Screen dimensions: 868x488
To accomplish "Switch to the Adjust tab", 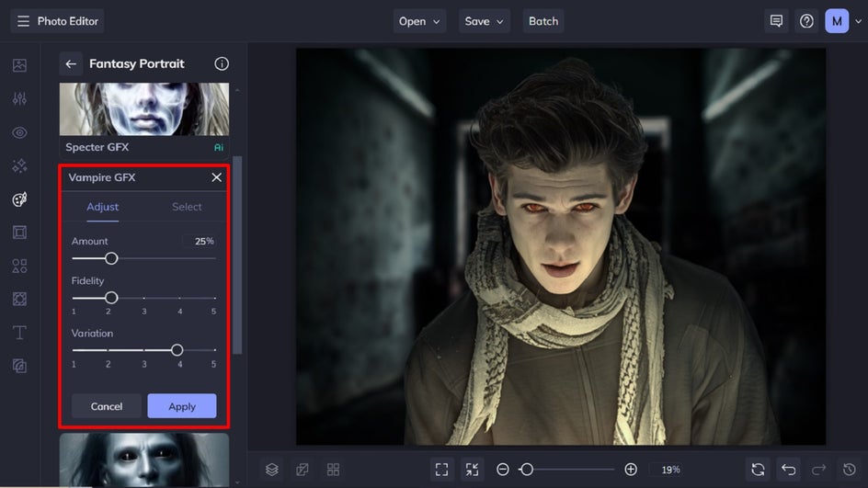I will (102, 207).
